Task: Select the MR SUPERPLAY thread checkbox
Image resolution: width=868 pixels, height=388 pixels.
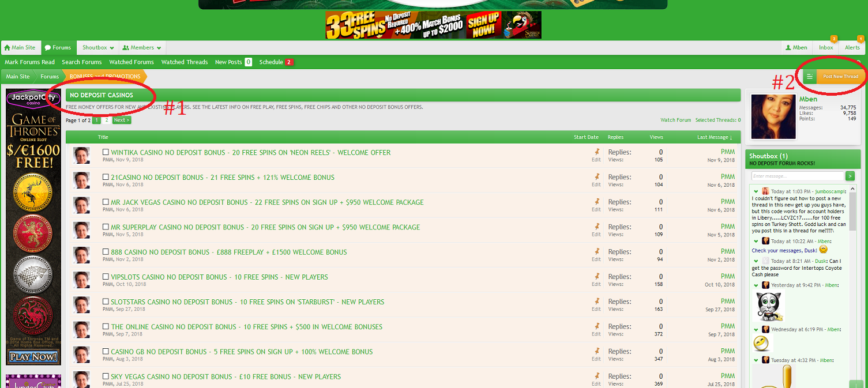Action: 106,227
